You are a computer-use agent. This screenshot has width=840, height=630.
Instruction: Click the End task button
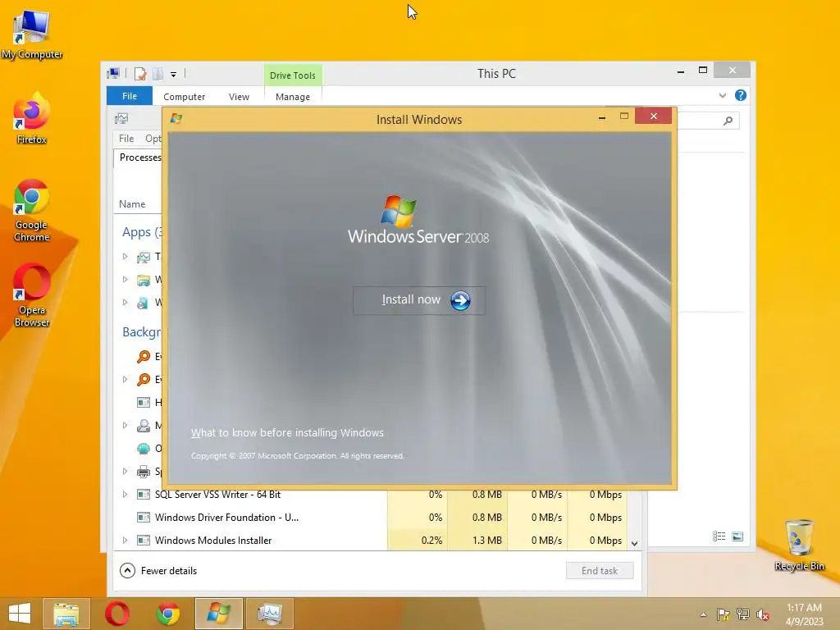click(600, 571)
